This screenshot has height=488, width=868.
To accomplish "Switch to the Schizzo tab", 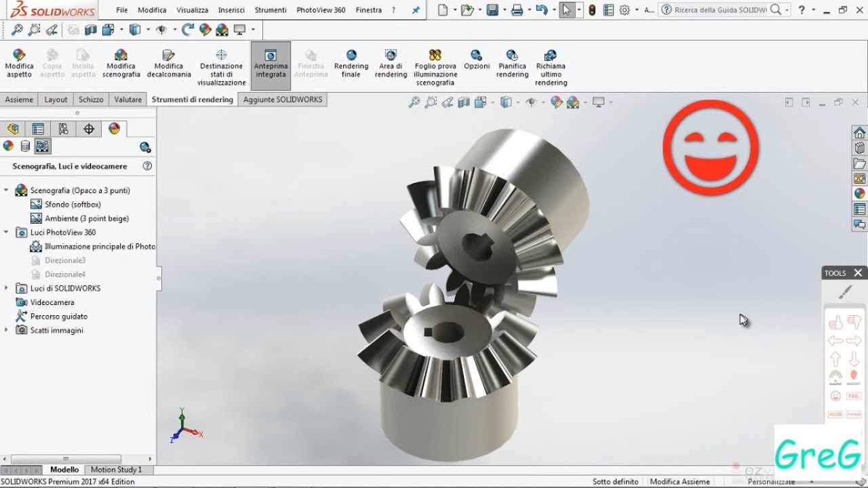I will coord(91,100).
